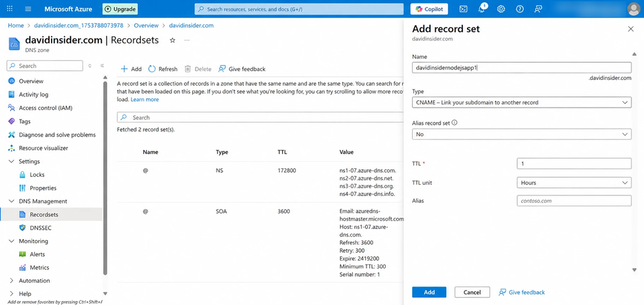
Task: Open the record Type dropdown
Action: pyautogui.click(x=522, y=102)
